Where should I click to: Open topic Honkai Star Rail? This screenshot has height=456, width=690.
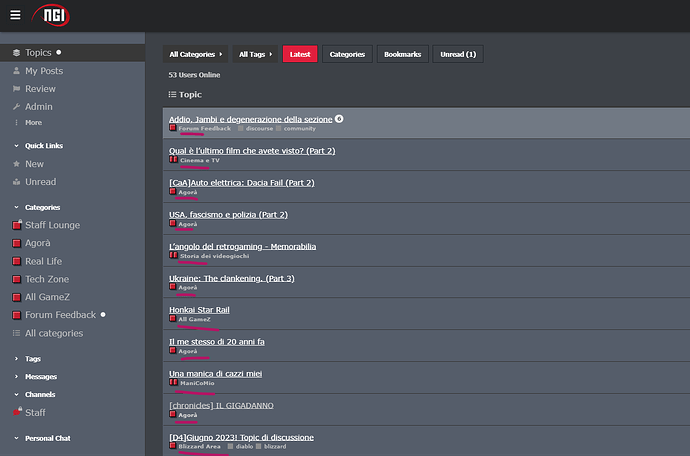click(199, 310)
